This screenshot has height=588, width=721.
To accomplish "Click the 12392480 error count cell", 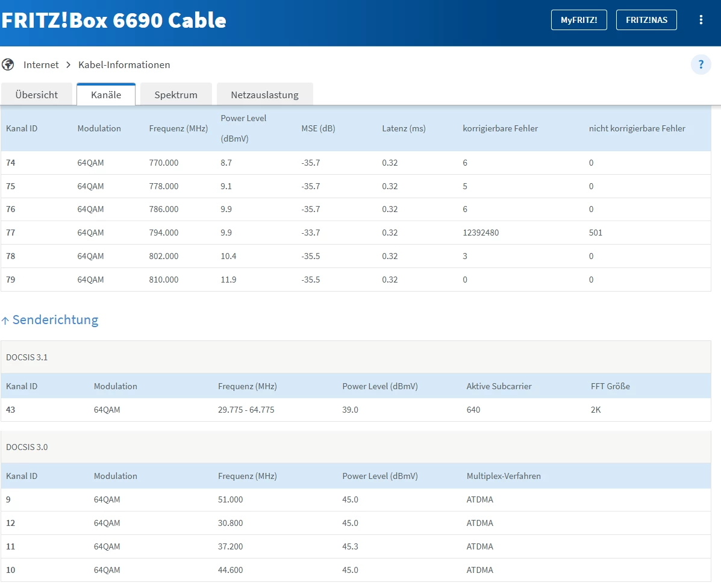I will (481, 233).
